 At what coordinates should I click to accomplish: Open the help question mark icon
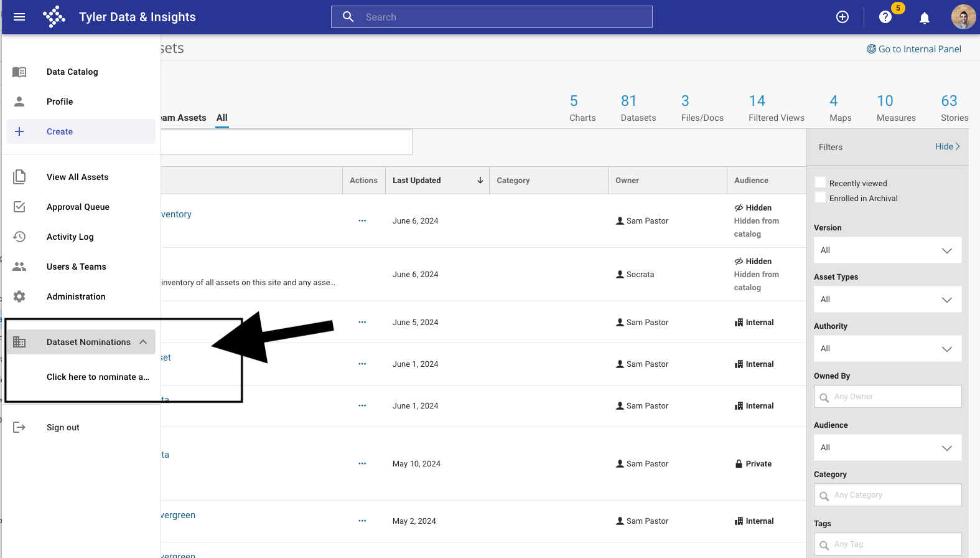[x=885, y=17]
